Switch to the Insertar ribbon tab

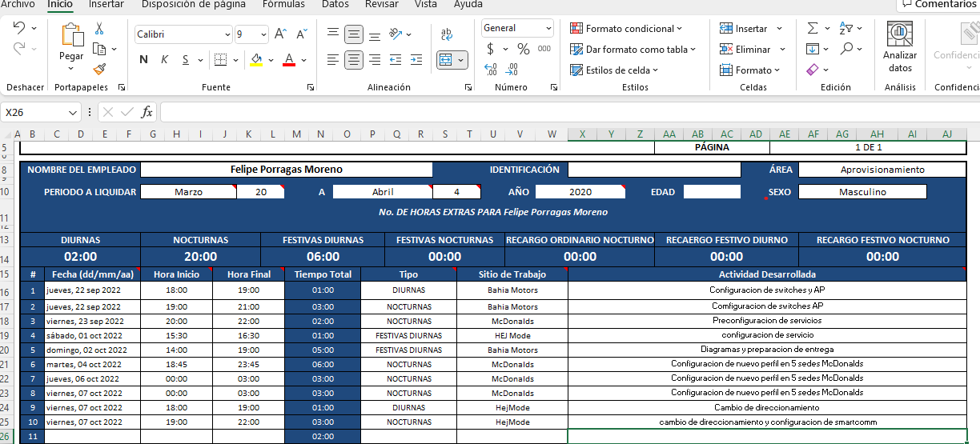click(x=106, y=5)
